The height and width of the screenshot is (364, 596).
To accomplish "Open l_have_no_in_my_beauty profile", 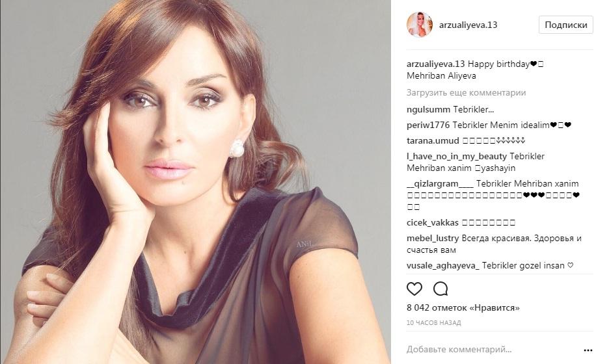I will tap(457, 157).
